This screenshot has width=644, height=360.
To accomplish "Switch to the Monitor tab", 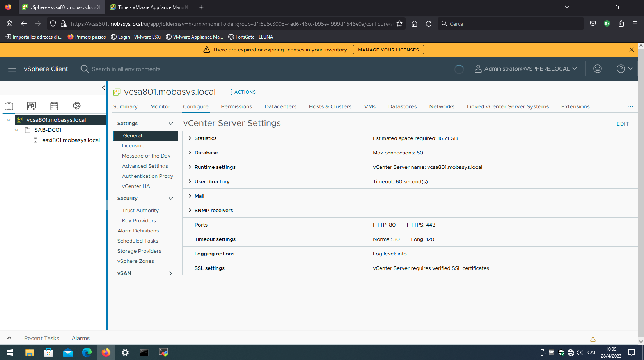I will coord(160,106).
